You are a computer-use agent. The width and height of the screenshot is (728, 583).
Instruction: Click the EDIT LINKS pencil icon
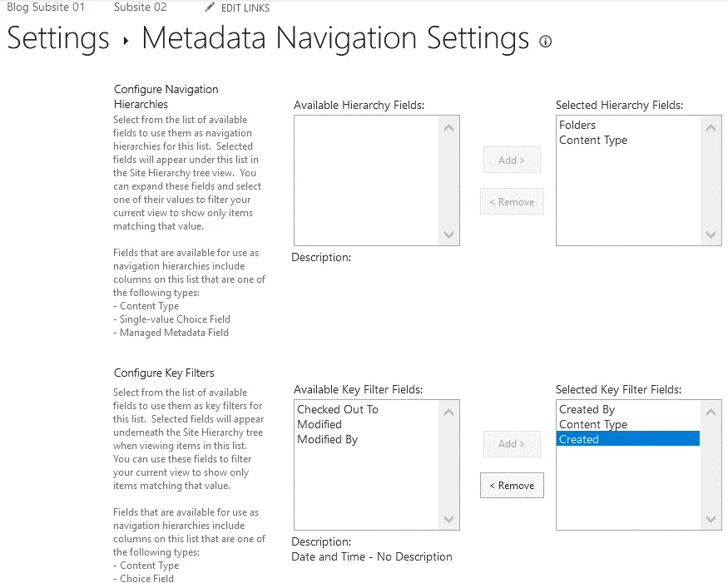click(x=210, y=7)
